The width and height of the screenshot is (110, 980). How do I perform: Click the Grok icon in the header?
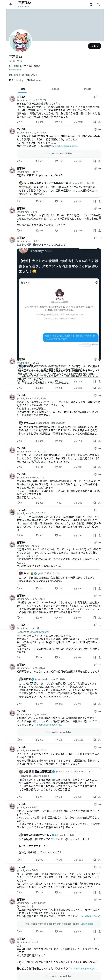click(x=91, y=4)
